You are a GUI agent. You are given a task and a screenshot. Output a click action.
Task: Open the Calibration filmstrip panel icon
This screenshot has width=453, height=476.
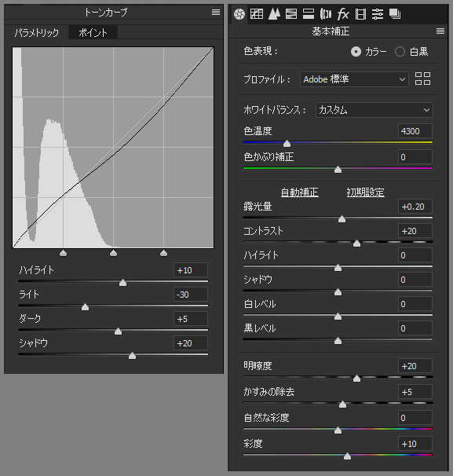(x=360, y=14)
